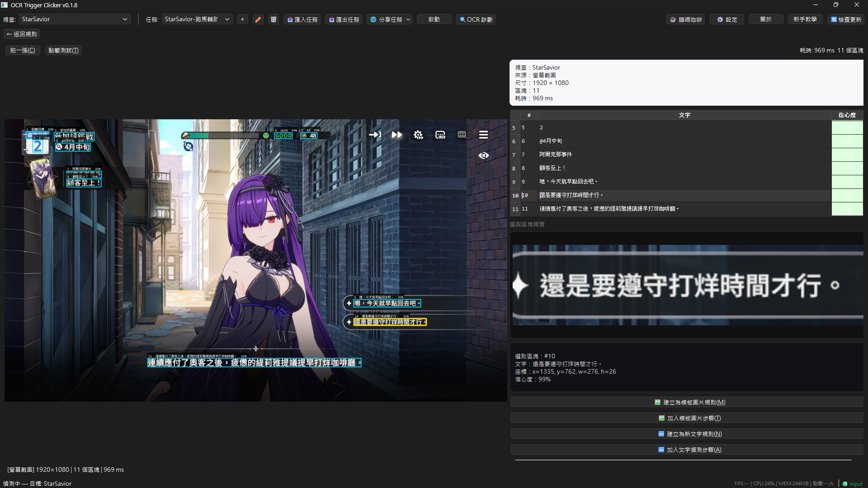Select the table row @4月中旬
Image resolution: width=868 pixels, height=488 pixels.
tap(687, 141)
